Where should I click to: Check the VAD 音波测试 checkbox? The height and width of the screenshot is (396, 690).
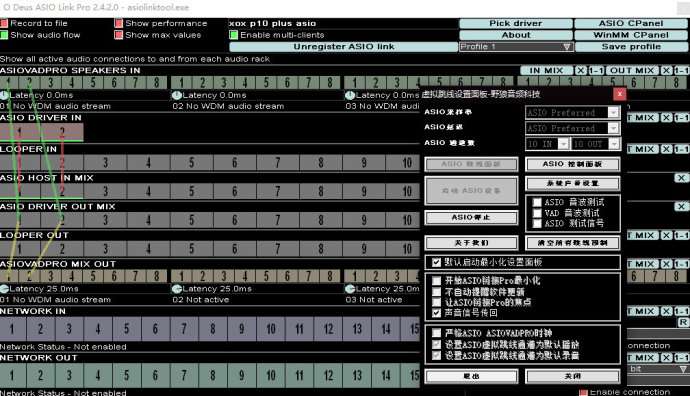click(x=537, y=213)
